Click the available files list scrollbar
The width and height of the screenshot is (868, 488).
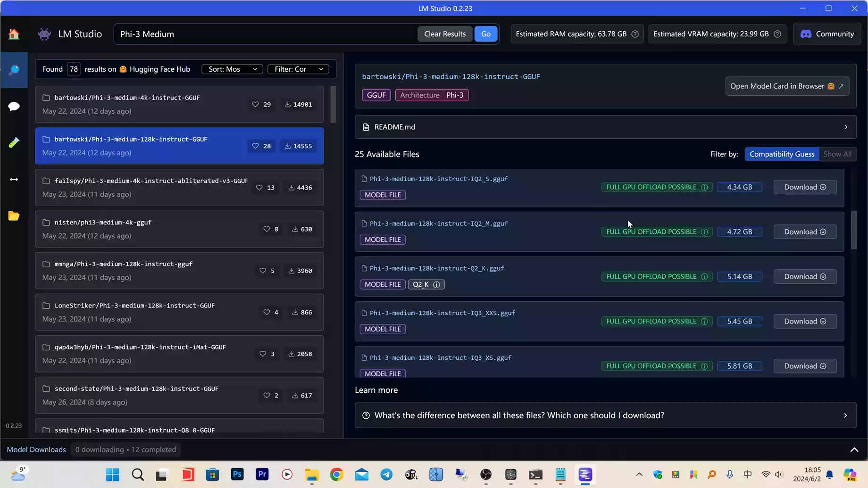[x=853, y=230]
